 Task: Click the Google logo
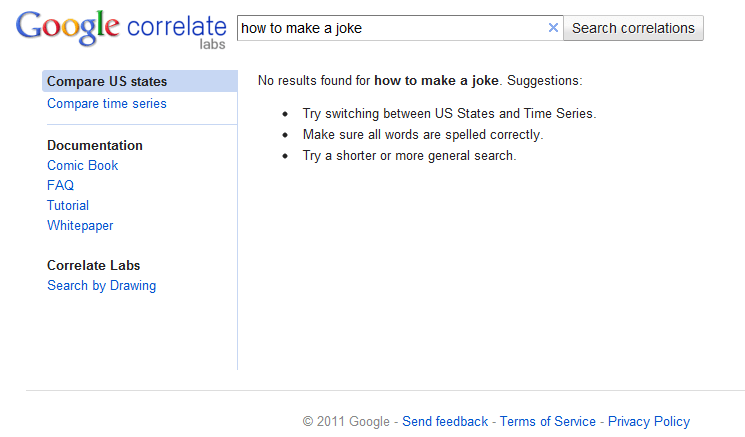[x=67, y=28]
